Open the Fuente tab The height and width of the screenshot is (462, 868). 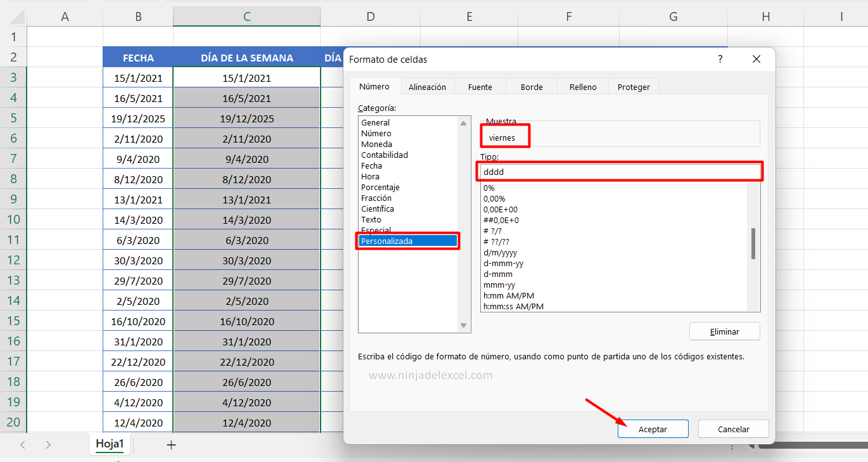pyautogui.click(x=480, y=87)
